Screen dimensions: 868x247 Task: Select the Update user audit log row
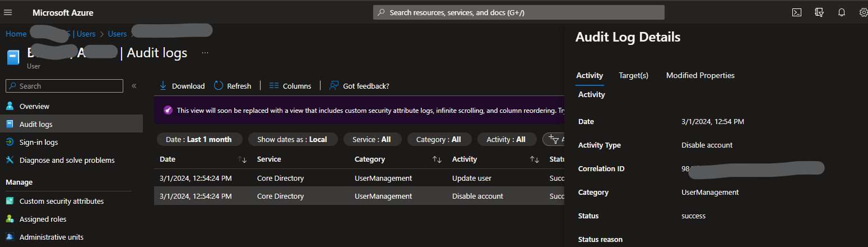(x=359, y=178)
